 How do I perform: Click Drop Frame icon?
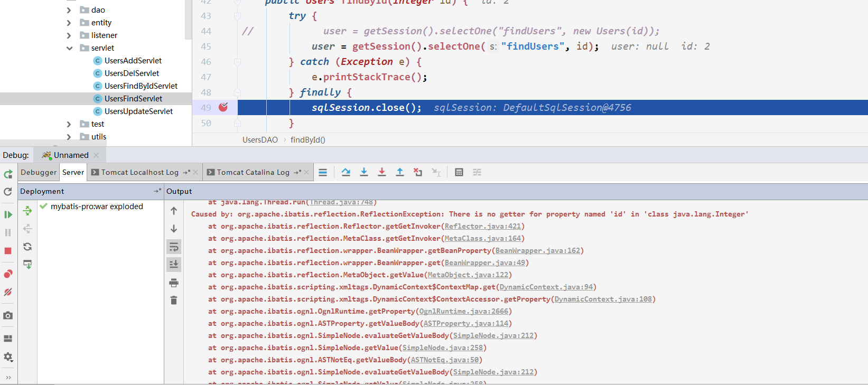tap(418, 172)
